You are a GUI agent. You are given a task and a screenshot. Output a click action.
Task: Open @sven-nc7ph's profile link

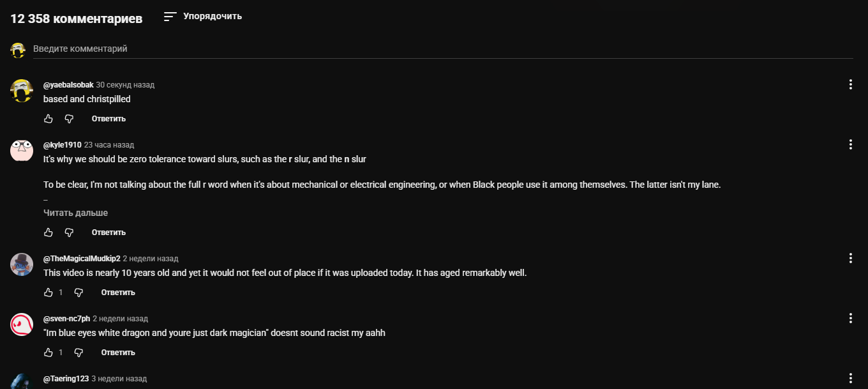66,319
